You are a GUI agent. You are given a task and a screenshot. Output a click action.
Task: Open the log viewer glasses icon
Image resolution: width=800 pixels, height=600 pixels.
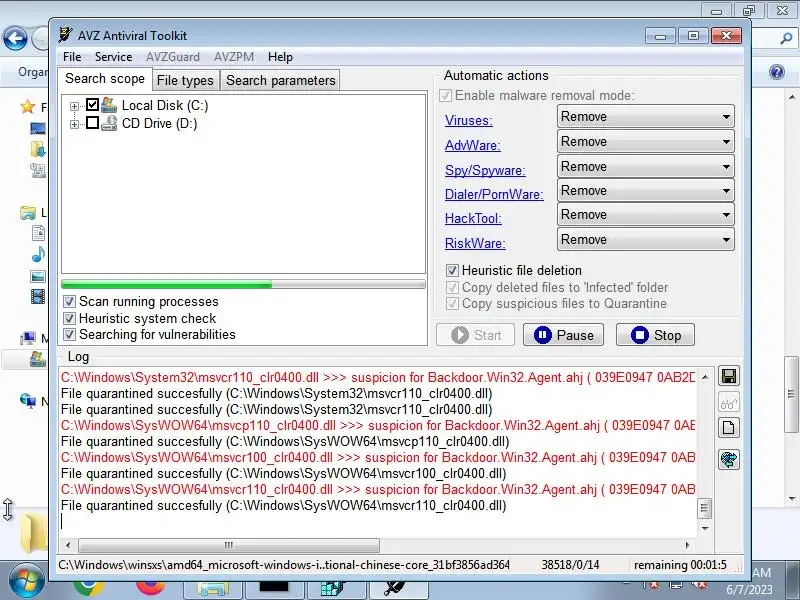[729, 403]
